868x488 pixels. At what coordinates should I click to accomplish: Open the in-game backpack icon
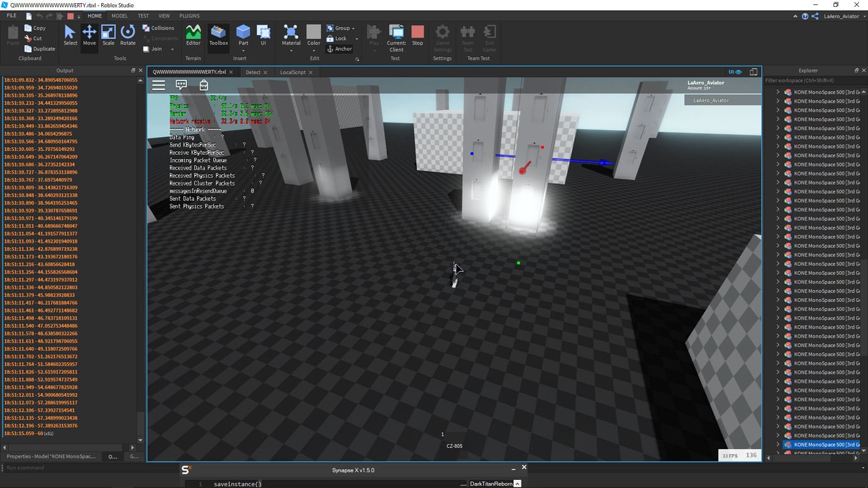pos(204,85)
